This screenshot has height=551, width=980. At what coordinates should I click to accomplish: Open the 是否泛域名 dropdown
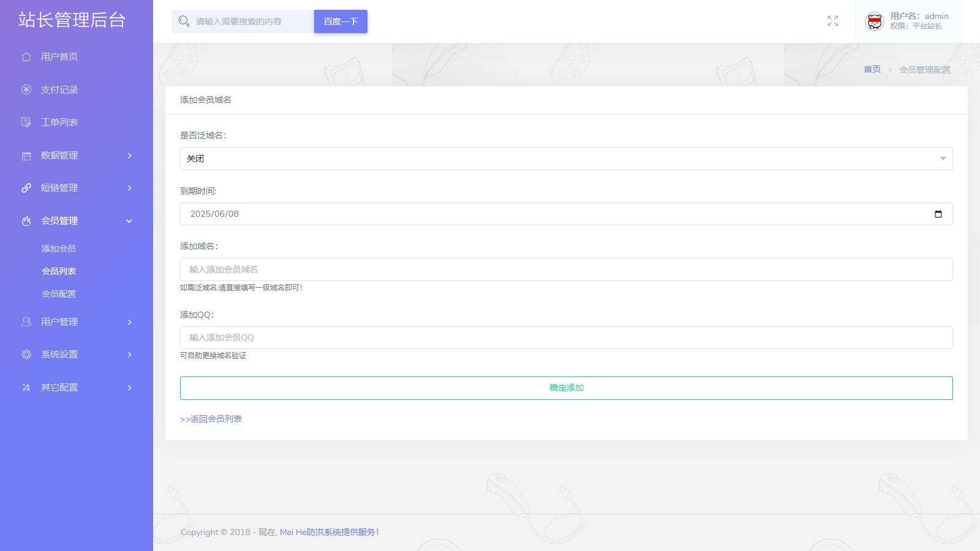pos(566,159)
